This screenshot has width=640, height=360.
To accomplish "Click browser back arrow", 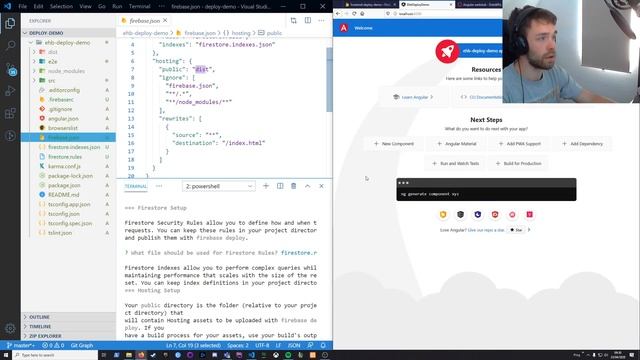I will (338, 13).
